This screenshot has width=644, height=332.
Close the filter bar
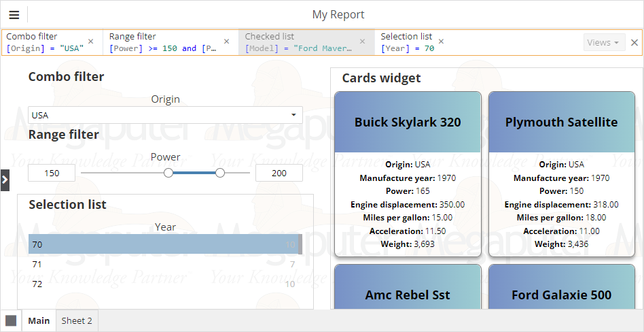tap(634, 42)
